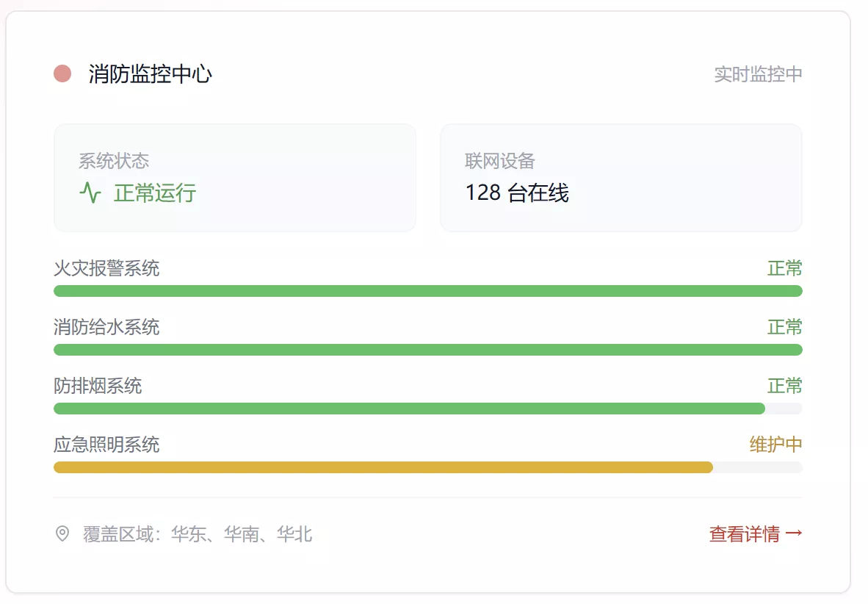Click the 火灾报警系统 green progress bar
Image resolution: width=868 pixels, height=604 pixels.
428,291
